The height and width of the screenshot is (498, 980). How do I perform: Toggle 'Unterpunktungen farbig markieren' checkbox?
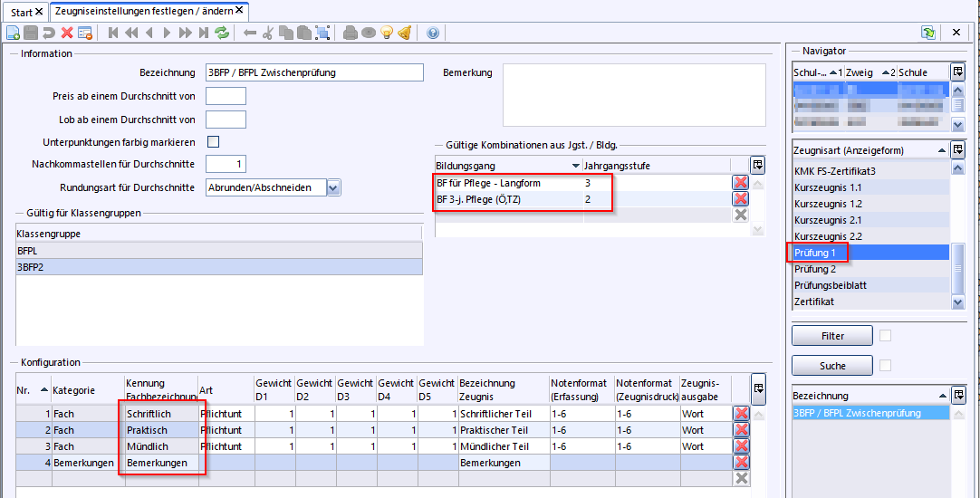214,142
